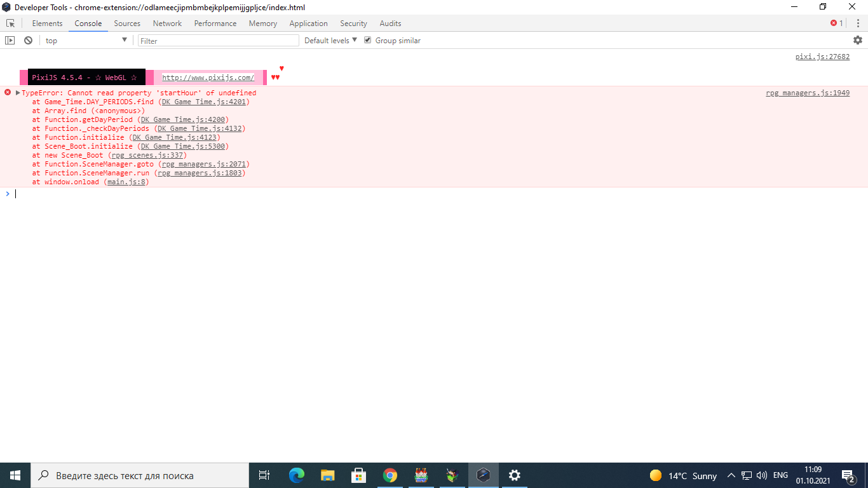Open the Default levels dropdown
The image size is (868, 488).
330,40
